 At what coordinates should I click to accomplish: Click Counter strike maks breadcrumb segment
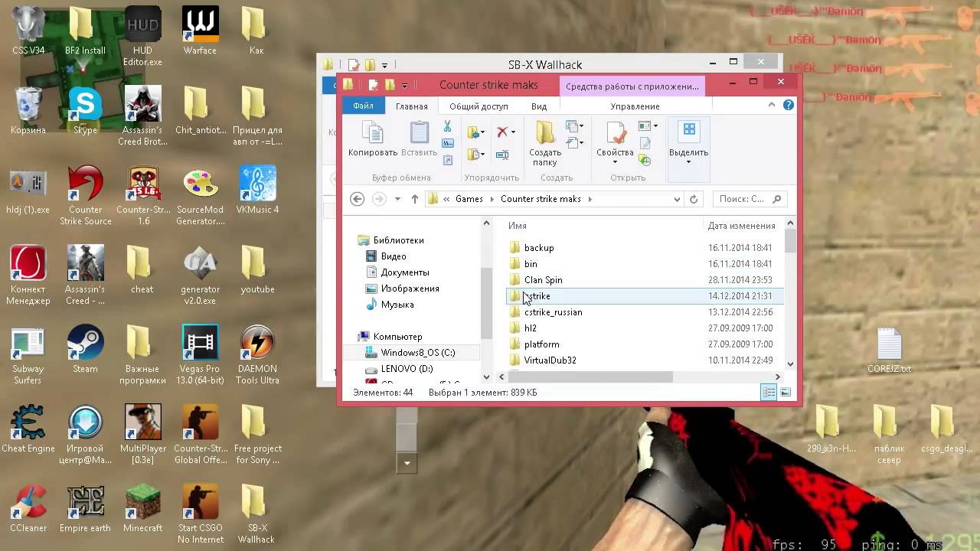pyautogui.click(x=541, y=199)
